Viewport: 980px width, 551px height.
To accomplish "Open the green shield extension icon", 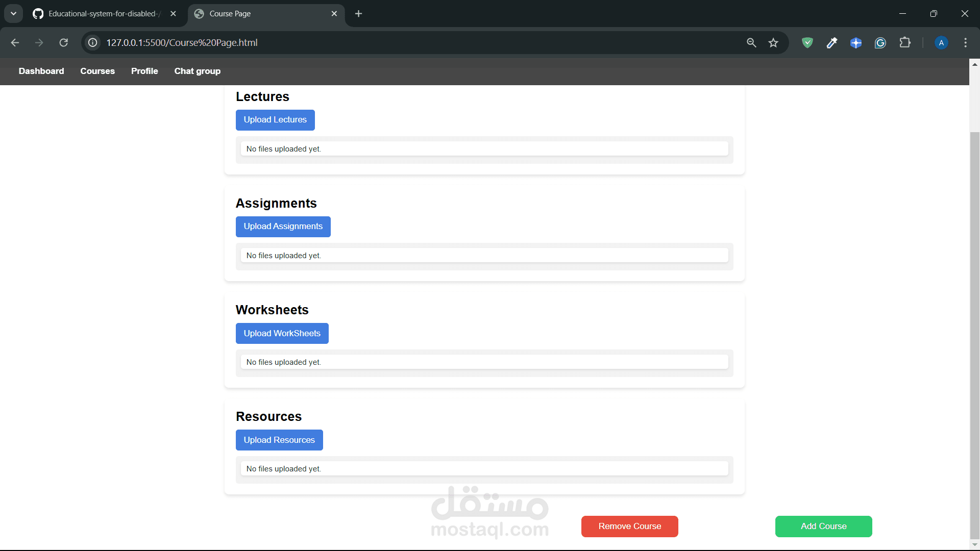I will tap(807, 43).
